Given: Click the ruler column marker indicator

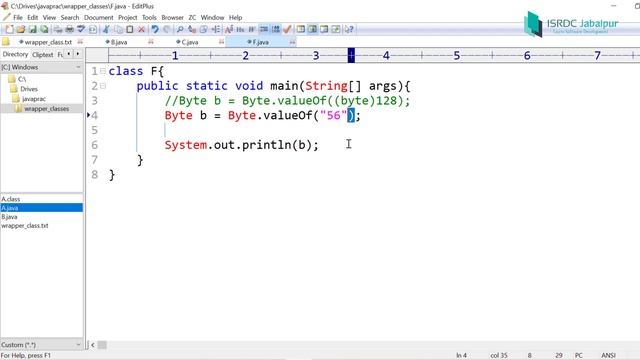Looking at the screenshot, I should coord(351,55).
